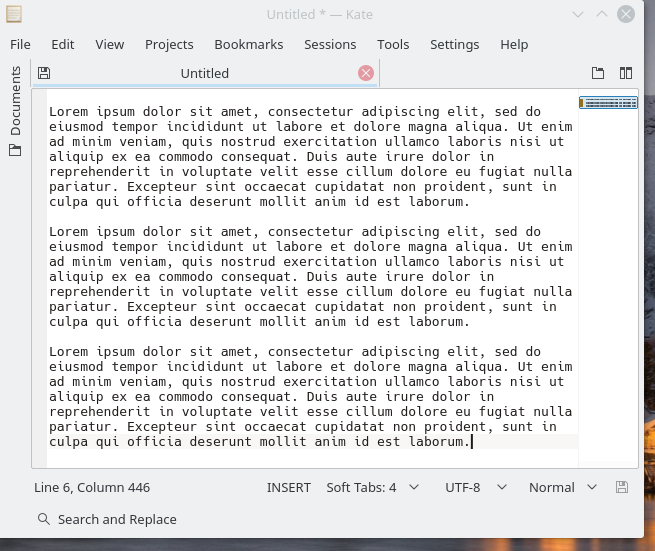Click the title bar up chevron button
The width and height of the screenshot is (655, 551).
(x=602, y=14)
